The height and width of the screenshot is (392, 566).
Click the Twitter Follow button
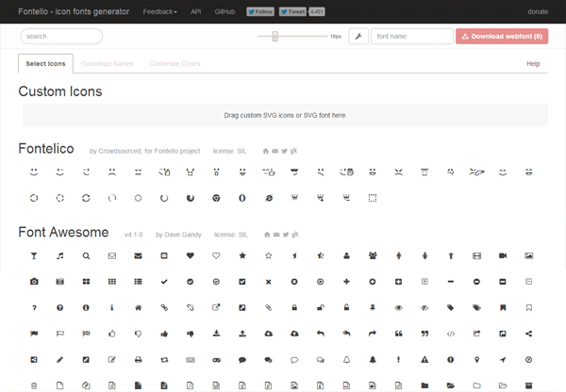(260, 11)
